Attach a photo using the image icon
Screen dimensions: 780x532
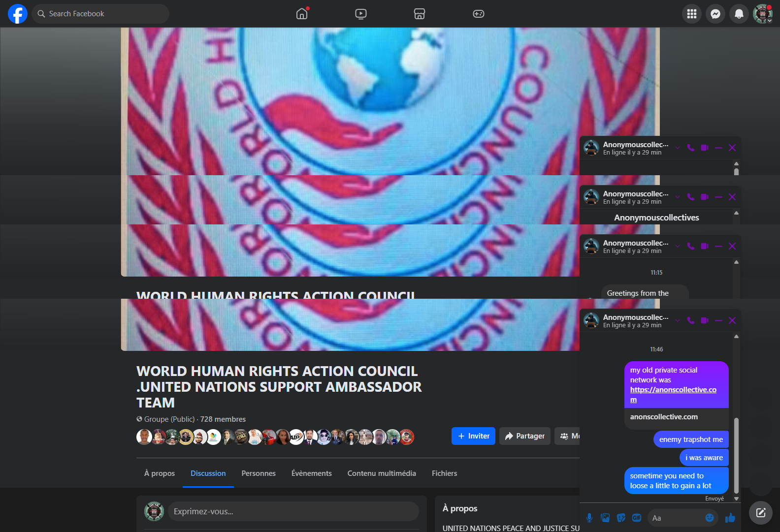tap(605, 518)
